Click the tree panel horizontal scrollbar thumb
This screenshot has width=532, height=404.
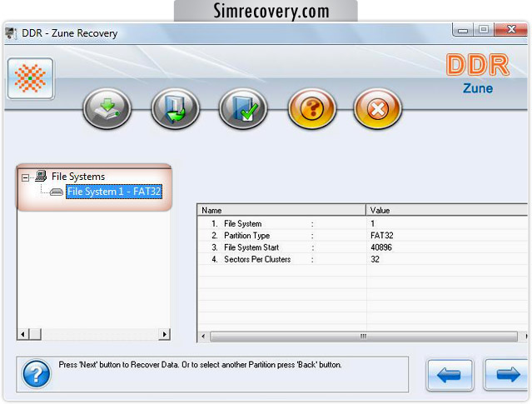35,334
